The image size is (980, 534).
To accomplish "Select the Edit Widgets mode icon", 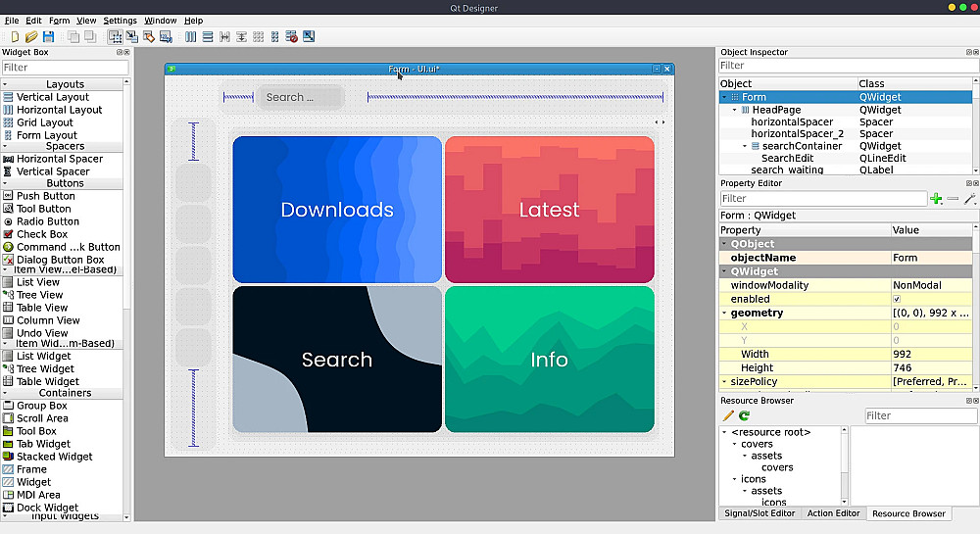I will 116,37.
